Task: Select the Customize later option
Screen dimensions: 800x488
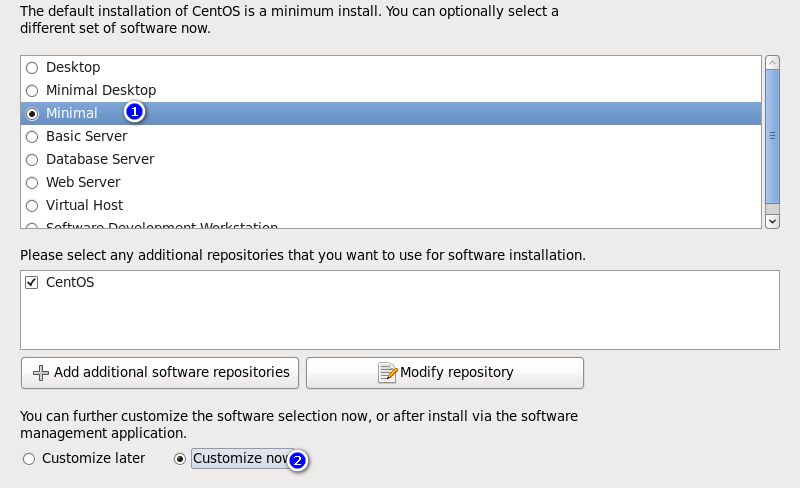Action: (x=29, y=459)
